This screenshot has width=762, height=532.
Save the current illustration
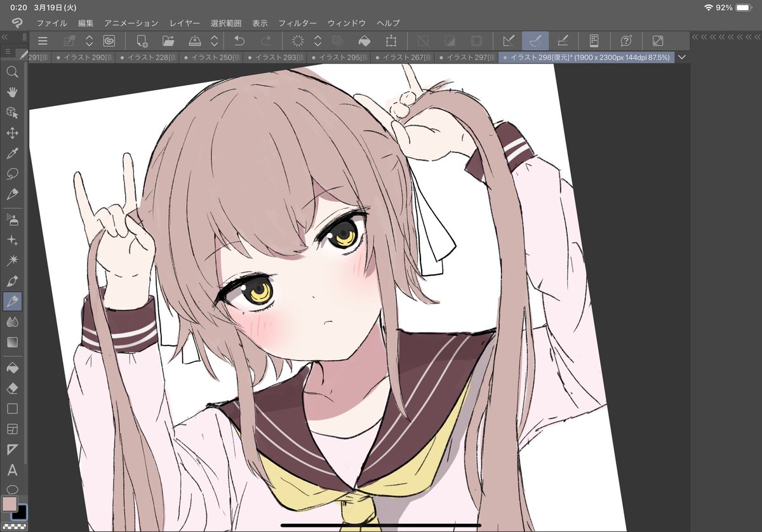coord(195,41)
